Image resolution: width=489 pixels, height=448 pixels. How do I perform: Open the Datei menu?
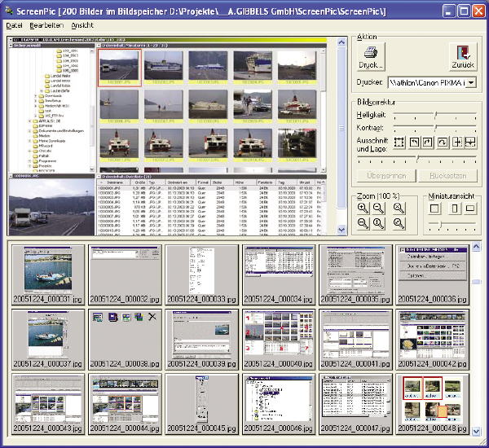(x=15, y=25)
